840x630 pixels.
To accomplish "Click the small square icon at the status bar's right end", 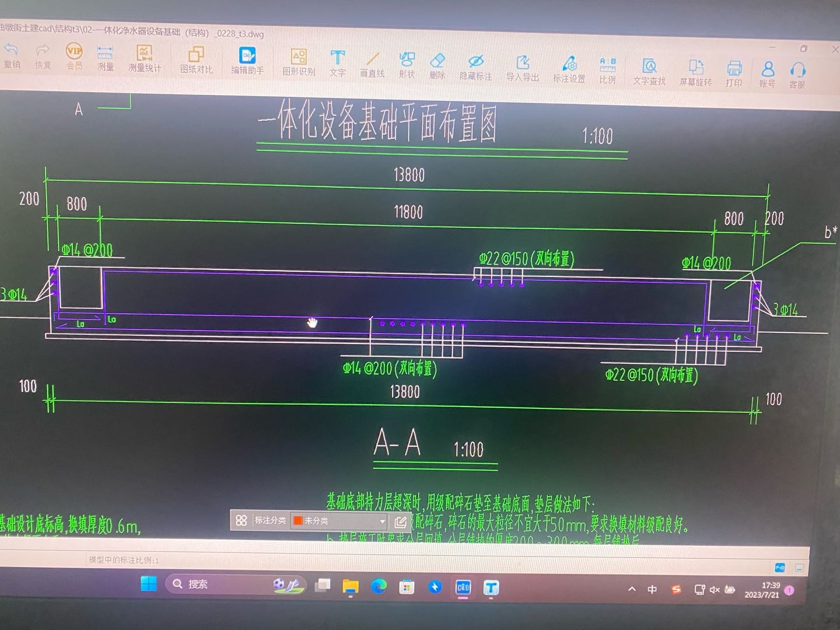I will 799,568.
